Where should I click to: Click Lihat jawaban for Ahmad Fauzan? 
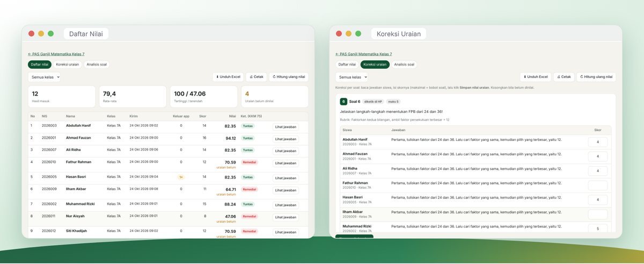pos(286,139)
